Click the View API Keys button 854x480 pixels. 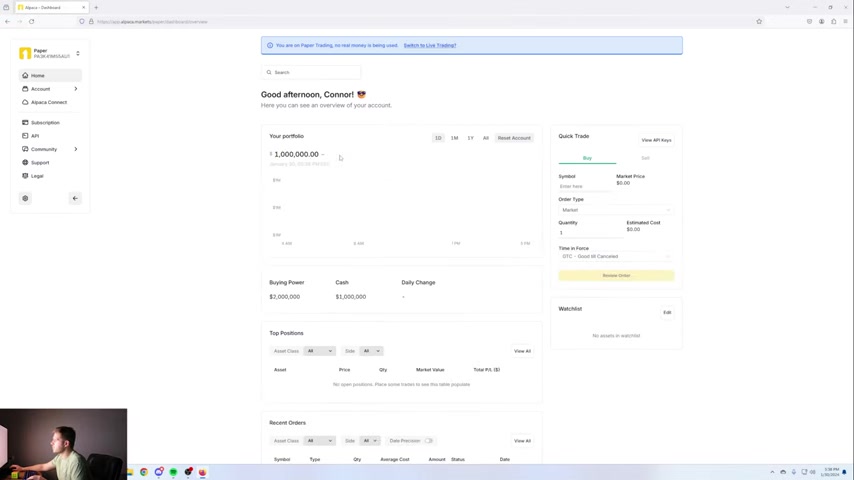[656, 140]
